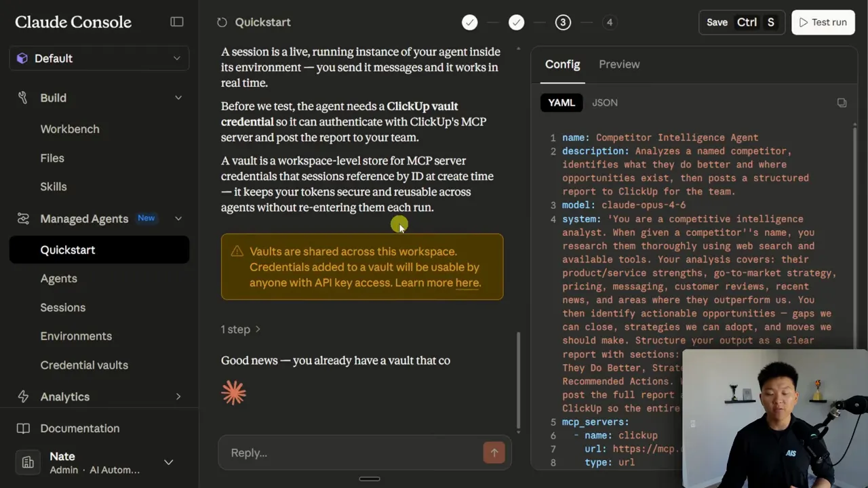Open Files in the sidebar
The height and width of the screenshot is (488, 868).
52,158
